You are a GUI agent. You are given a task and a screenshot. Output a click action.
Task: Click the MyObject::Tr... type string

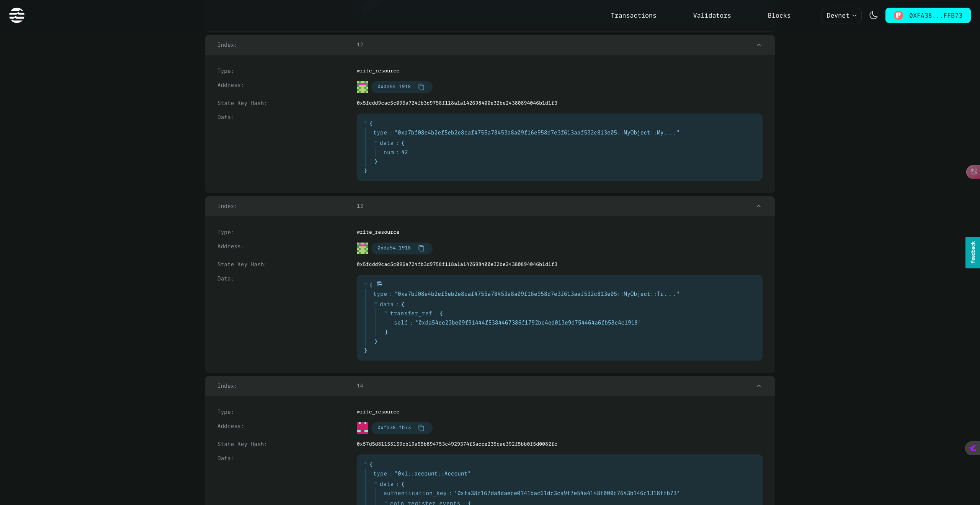537,294
